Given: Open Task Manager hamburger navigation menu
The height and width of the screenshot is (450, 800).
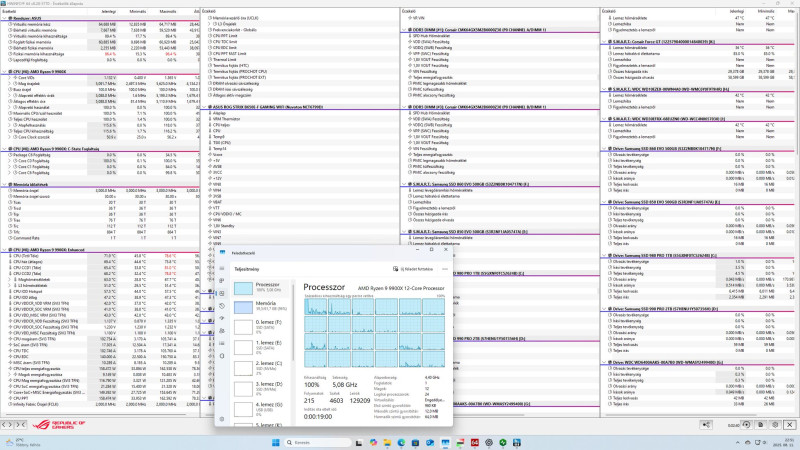Looking at the screenshot, I should [222, 268].
